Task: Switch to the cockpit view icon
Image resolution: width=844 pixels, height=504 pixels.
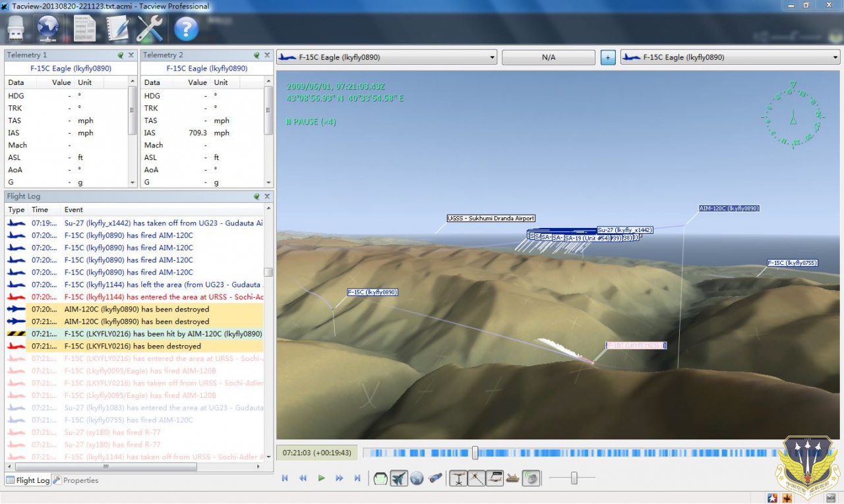Action: coord(380,479)
